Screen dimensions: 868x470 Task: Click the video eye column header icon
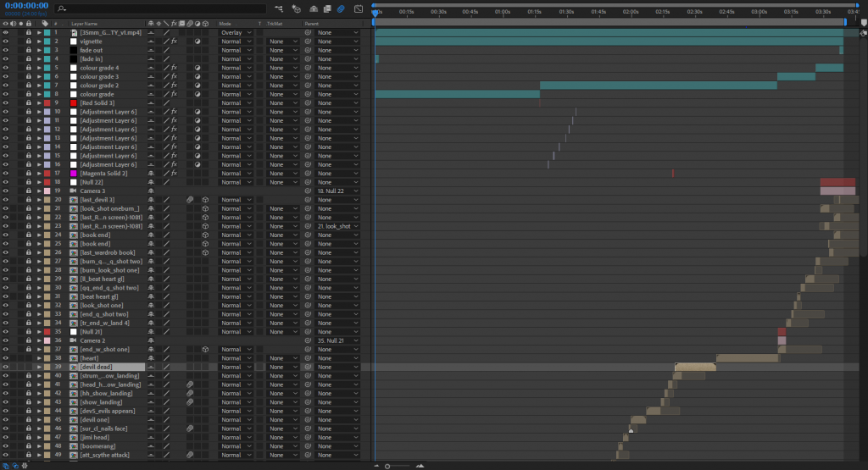click(x=6, y=24)
